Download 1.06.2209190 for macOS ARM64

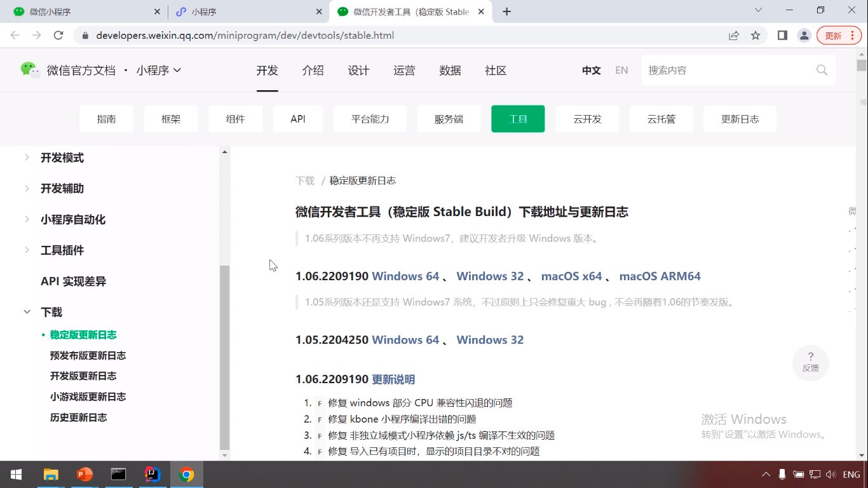coord(660,276)
